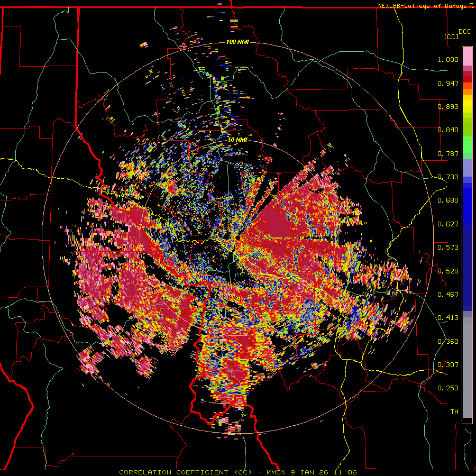This screenshot has height=476, width=476.
Task: Select the 0.307 scale value
Action: coord(448,365)
